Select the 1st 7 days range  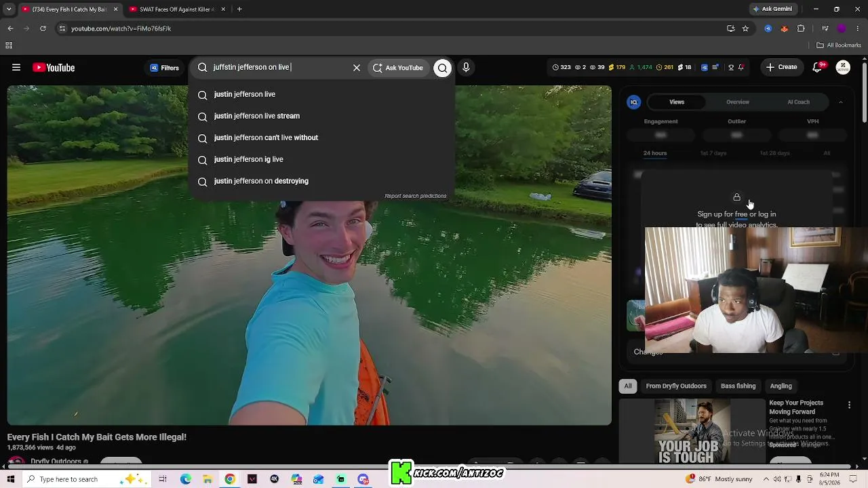[x=713, y=153]
